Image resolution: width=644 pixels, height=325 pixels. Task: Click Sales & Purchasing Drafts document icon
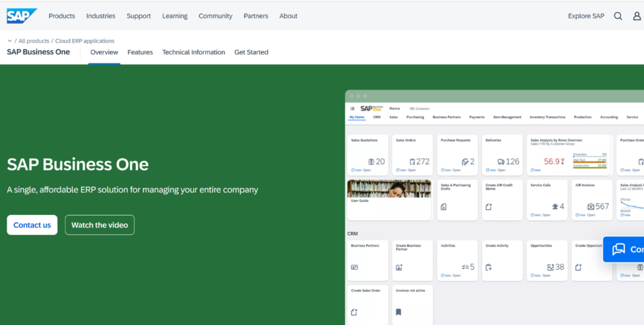point(443,207)
